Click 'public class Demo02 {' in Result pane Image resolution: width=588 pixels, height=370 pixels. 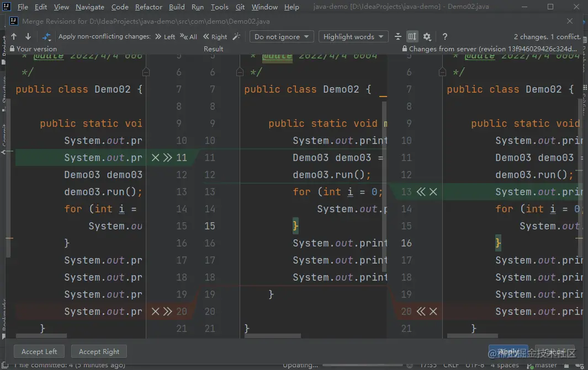pyautogui.click(x=308, y=89)
